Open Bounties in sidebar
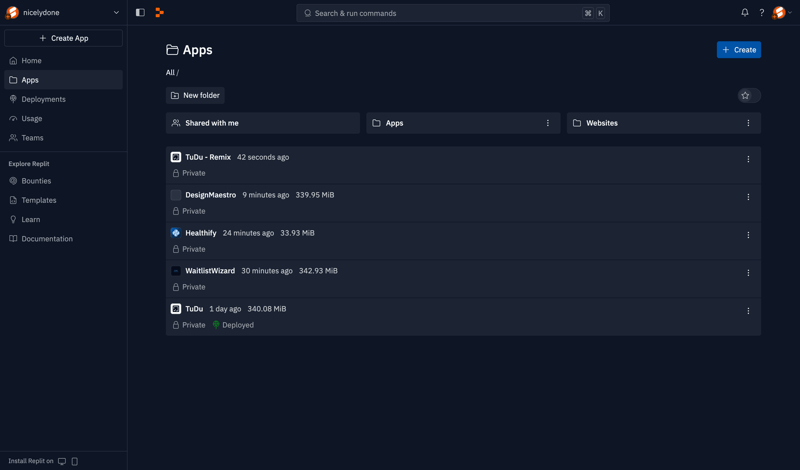 coord(63,181)
